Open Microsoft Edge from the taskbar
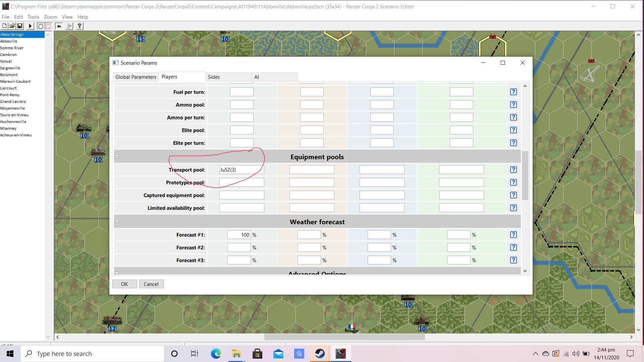The height and width of the screenshot is (362, 644). (216, 354)
